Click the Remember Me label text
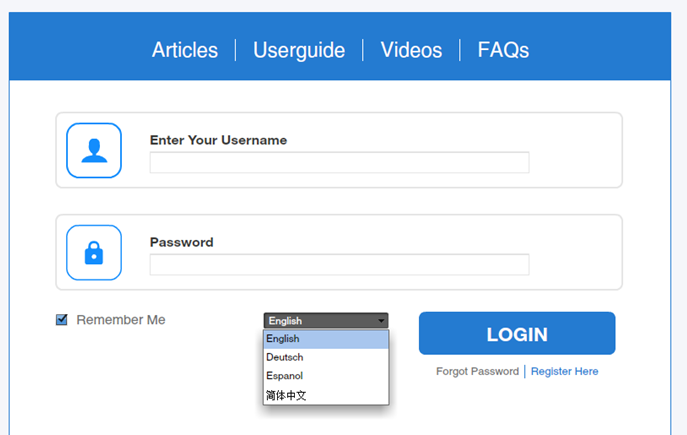687x435 pixels. 121,320
